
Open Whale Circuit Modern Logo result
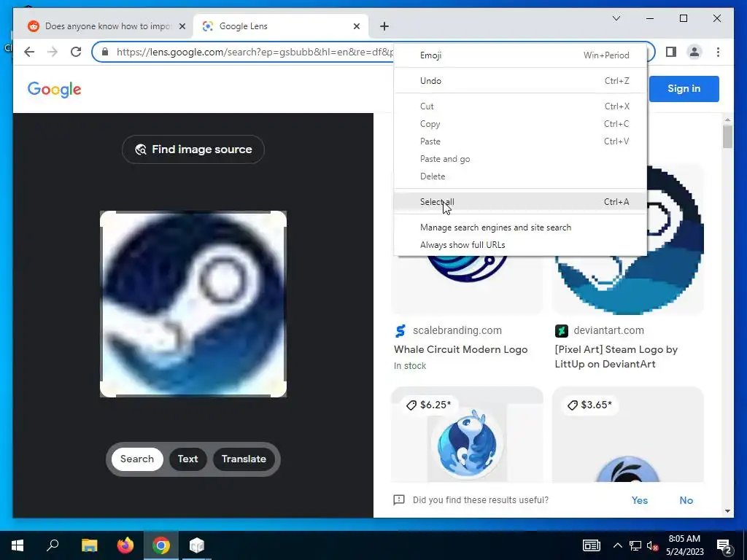click(x=461, y=349)
